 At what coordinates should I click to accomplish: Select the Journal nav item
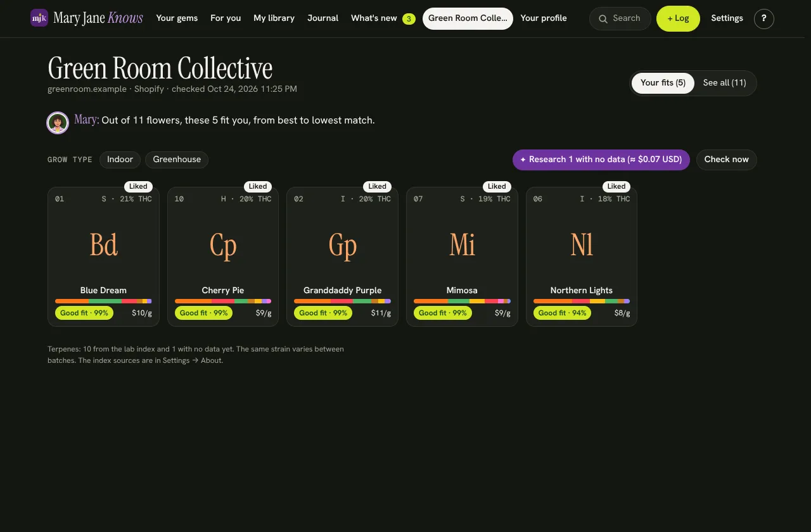pos(322,18)
